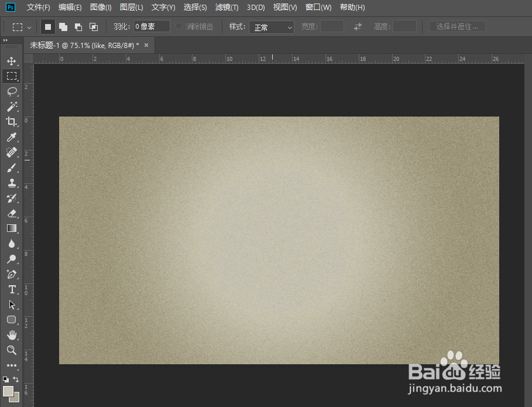Toggle Intersect with Selection mode

[x=93, y=26]
